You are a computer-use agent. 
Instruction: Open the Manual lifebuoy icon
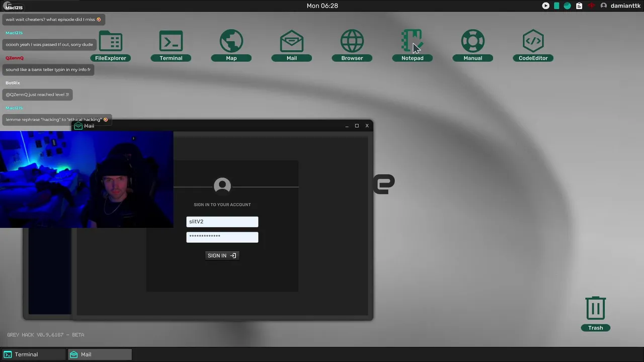click(x=473, y=46)
